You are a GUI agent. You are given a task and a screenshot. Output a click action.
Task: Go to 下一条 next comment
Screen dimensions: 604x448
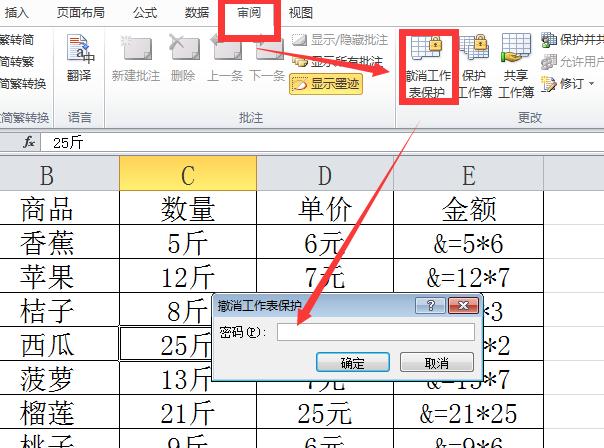[267, 58]
